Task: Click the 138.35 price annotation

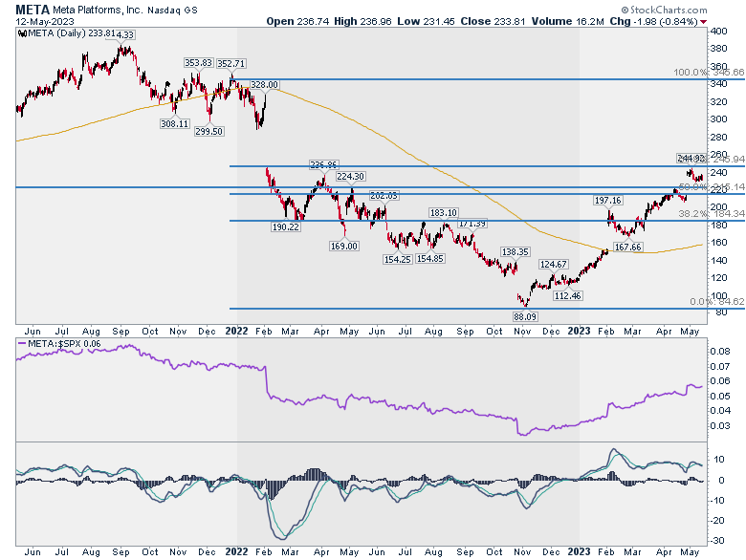Action: click(516, 251)
